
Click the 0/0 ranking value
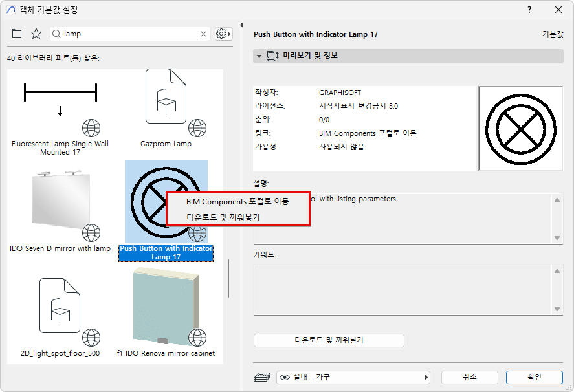tap(324, 120)
